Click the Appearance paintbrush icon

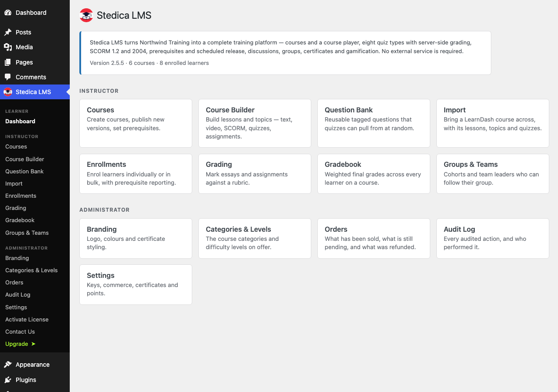(8, 365)
